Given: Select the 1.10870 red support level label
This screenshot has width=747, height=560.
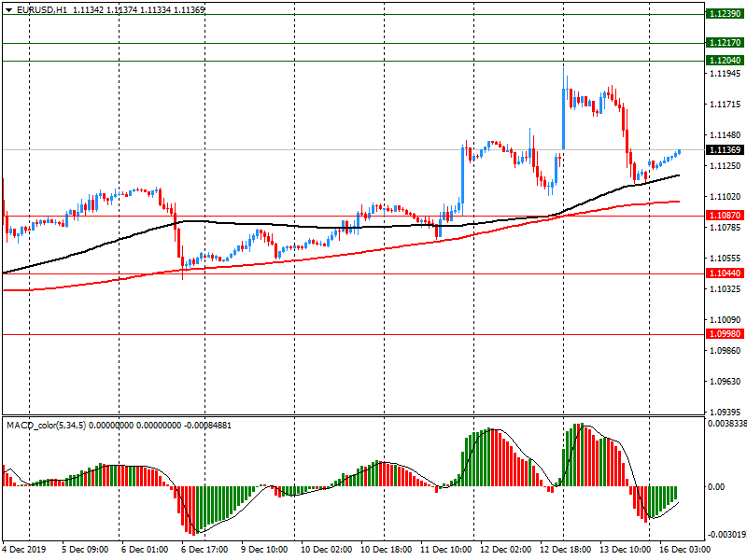Looking at the screenshot, I should pyautogui.click(x=725, y=216).
